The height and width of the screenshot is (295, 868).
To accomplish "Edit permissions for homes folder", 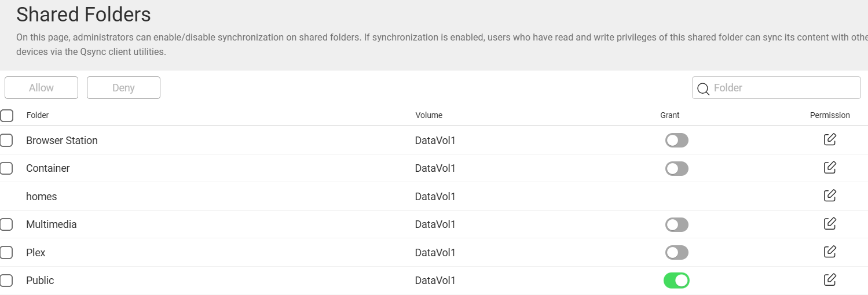I will (830, 196).
